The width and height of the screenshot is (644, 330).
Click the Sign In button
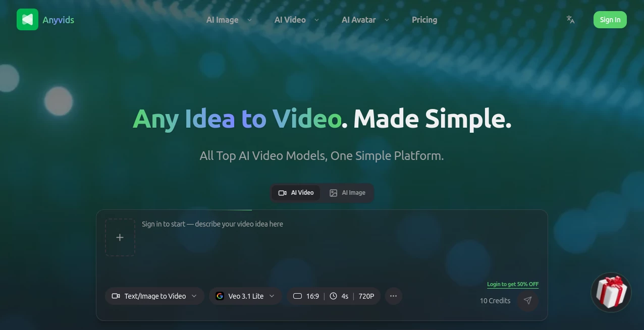click(610, 20)
